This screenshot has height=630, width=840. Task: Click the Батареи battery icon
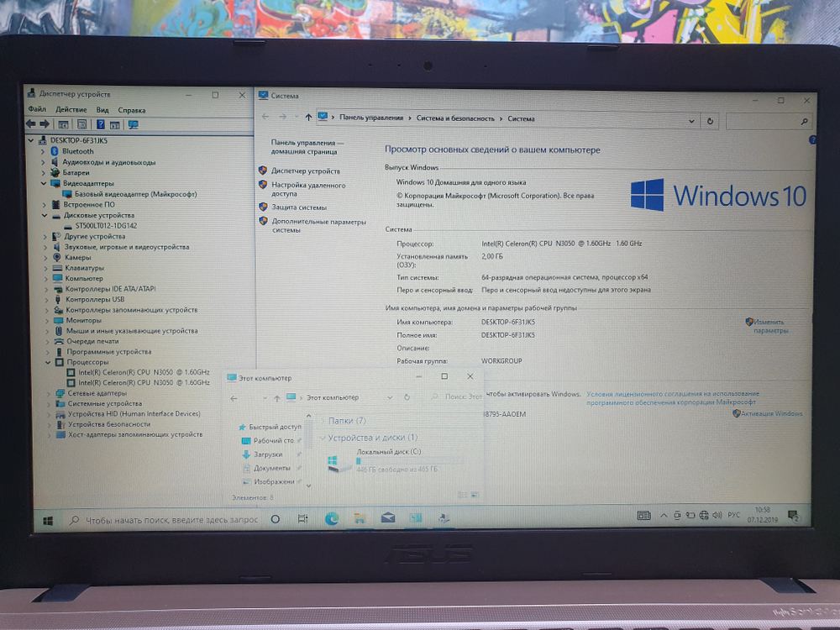55,172
